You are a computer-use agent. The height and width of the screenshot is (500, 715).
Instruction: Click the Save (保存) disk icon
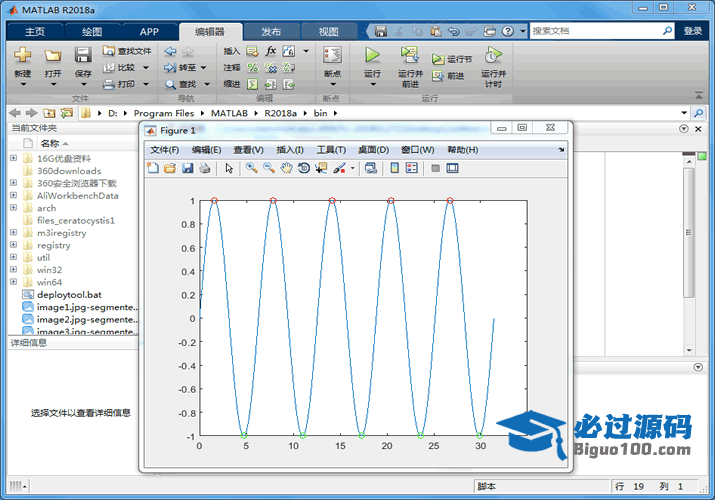(83, 55)
